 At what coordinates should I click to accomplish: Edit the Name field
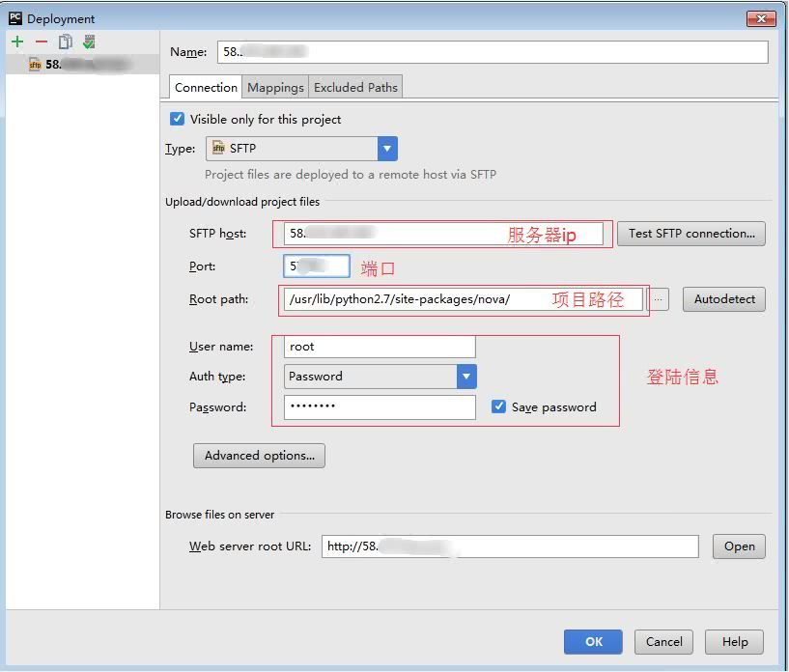(x=493, y=52)
